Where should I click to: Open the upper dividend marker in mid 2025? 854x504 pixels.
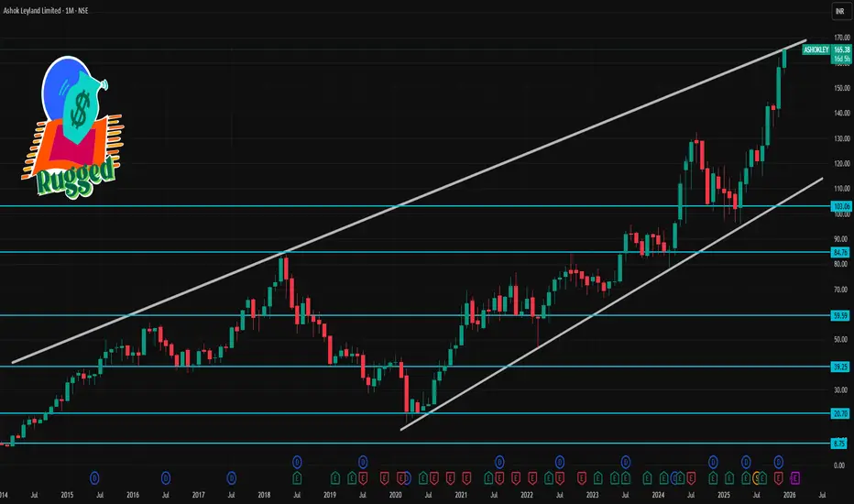tap(746, 462)
